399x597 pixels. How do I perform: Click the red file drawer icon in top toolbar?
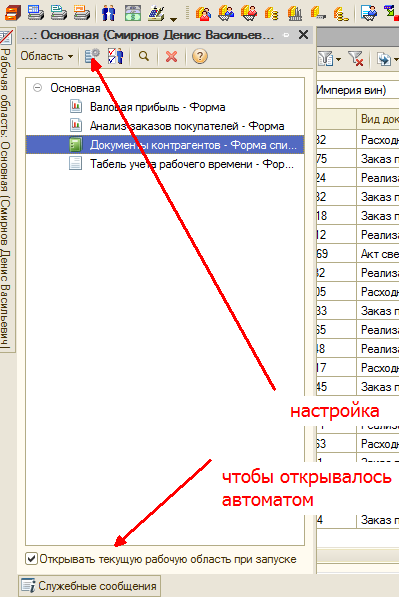click(12, 12)
